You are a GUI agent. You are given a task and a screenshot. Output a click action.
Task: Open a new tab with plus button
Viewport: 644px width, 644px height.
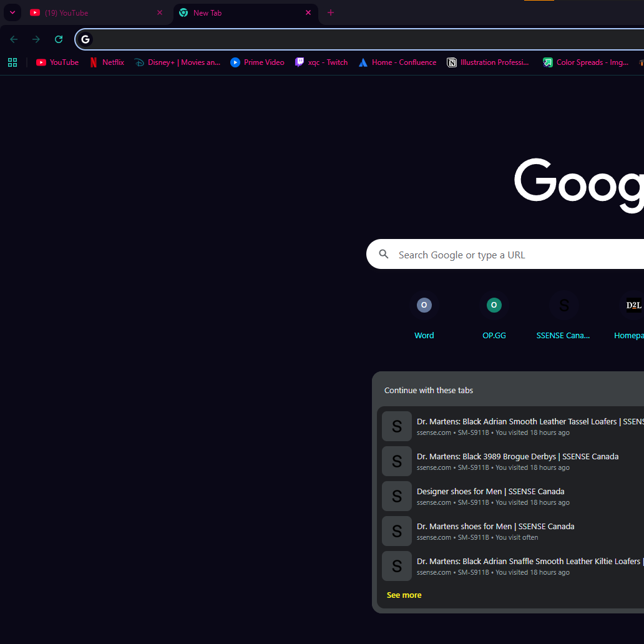point(331,12)
